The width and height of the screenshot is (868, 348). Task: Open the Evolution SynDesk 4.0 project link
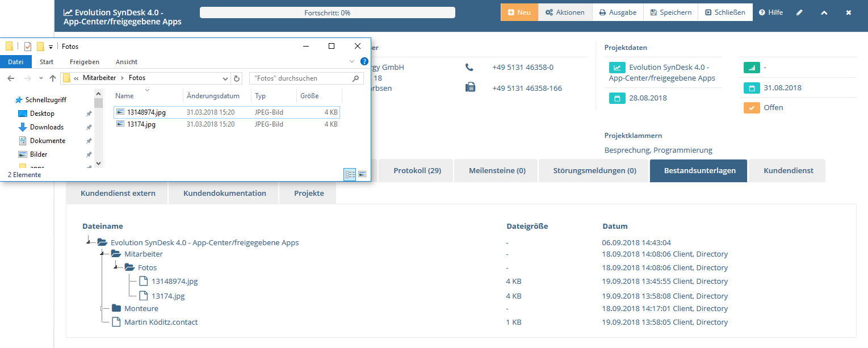[x=662, y=73]
